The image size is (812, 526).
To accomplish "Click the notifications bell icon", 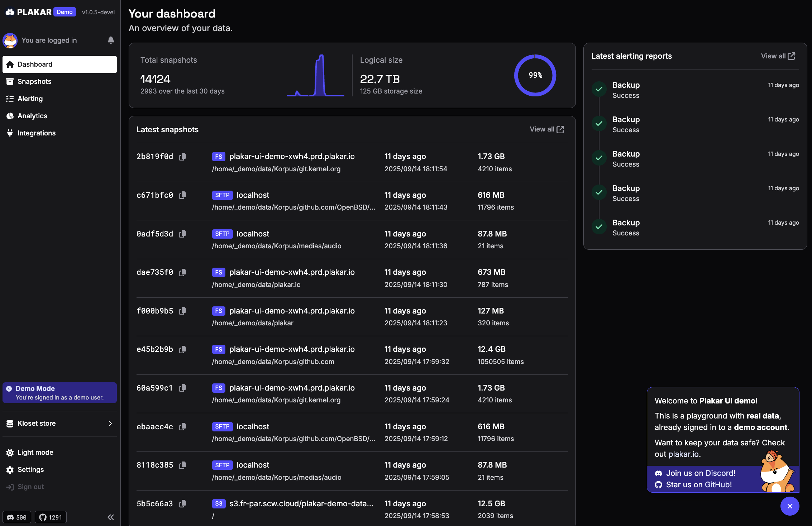I will (111, 40).
